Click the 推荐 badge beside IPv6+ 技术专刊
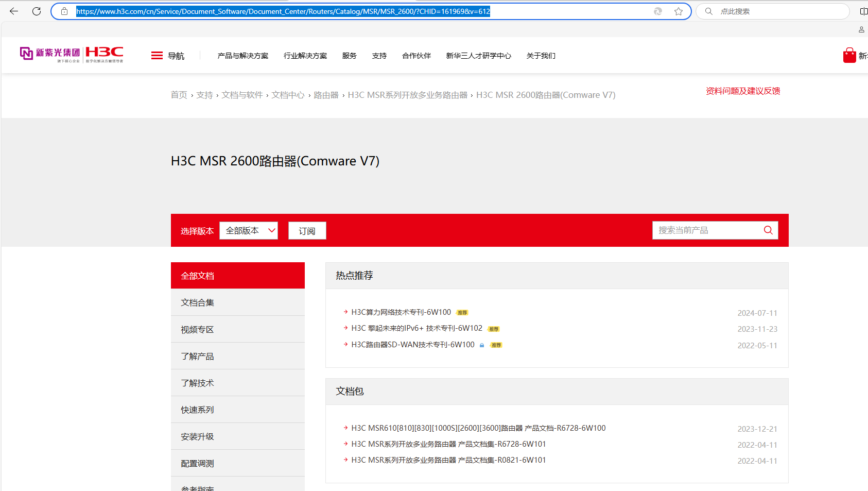 [494, 329]
